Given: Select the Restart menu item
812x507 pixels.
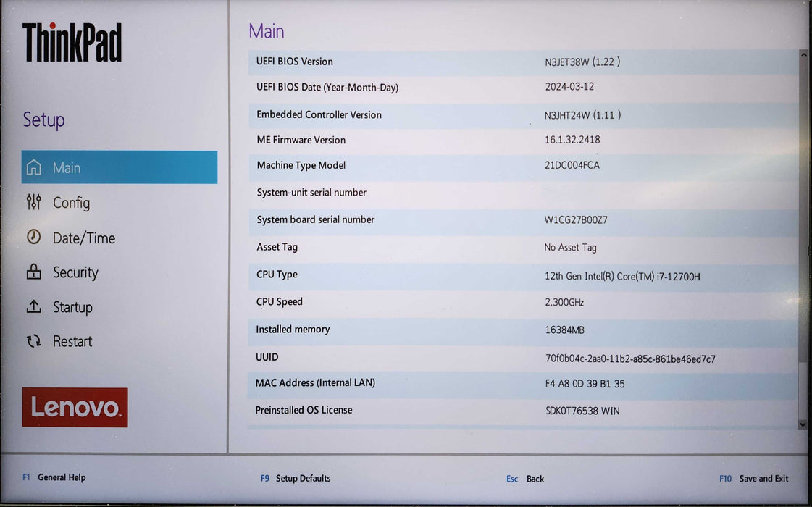Looking at the screenshot, I should 72,341.
